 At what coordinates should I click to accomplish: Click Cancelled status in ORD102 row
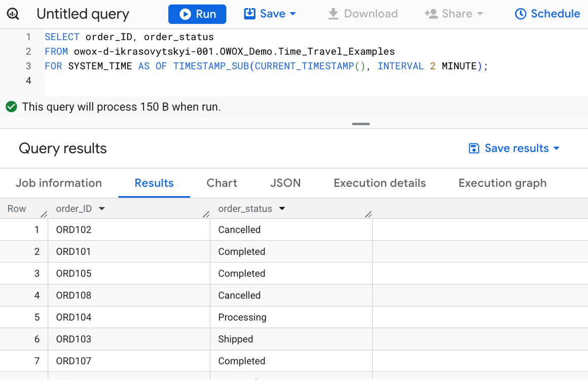click(291, 230)
